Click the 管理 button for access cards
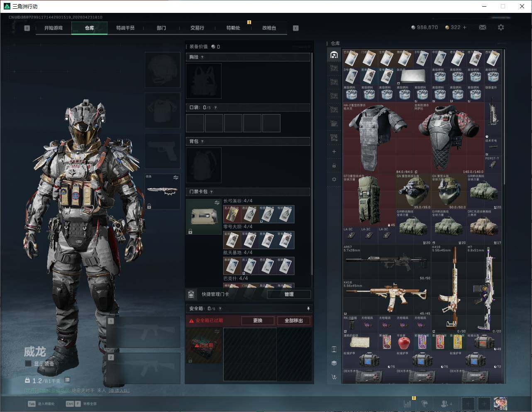This screenshot has width=532, height=412. point(289,294)
